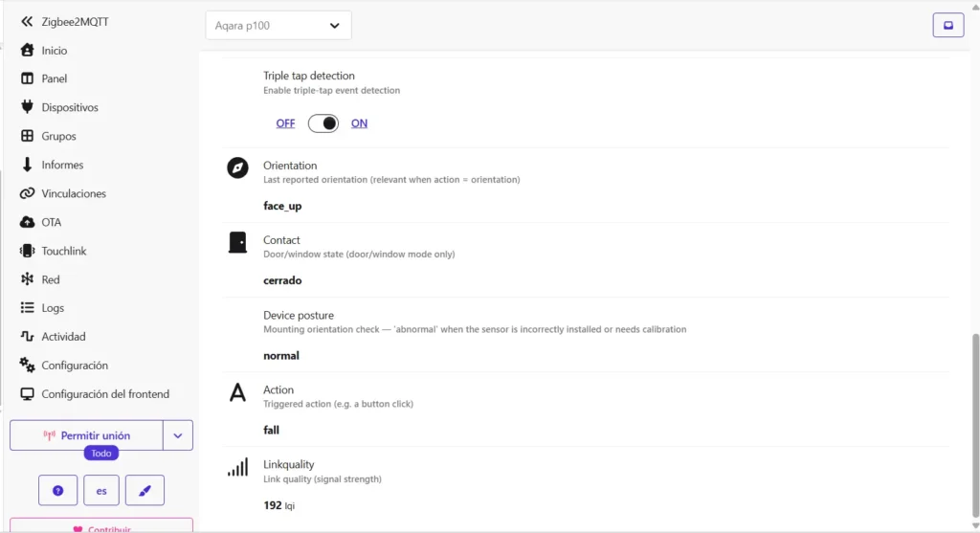Open Actividad waveform icon

coord(27,336)
